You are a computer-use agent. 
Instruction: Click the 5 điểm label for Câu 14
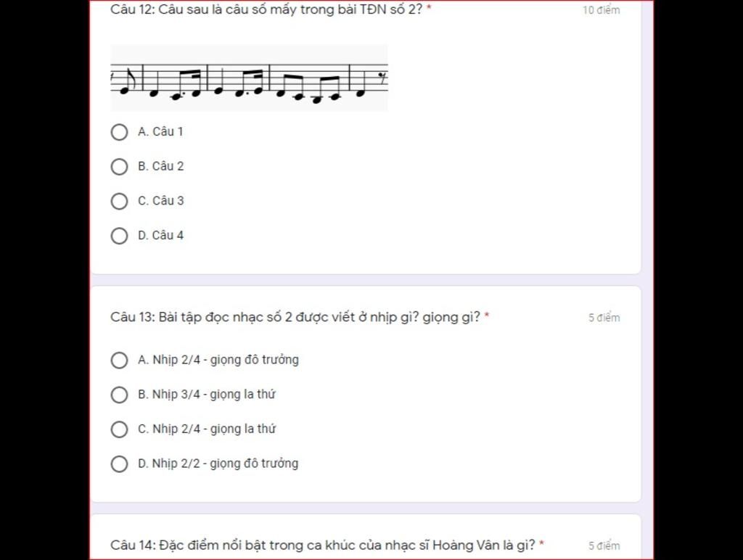[604, 545]
